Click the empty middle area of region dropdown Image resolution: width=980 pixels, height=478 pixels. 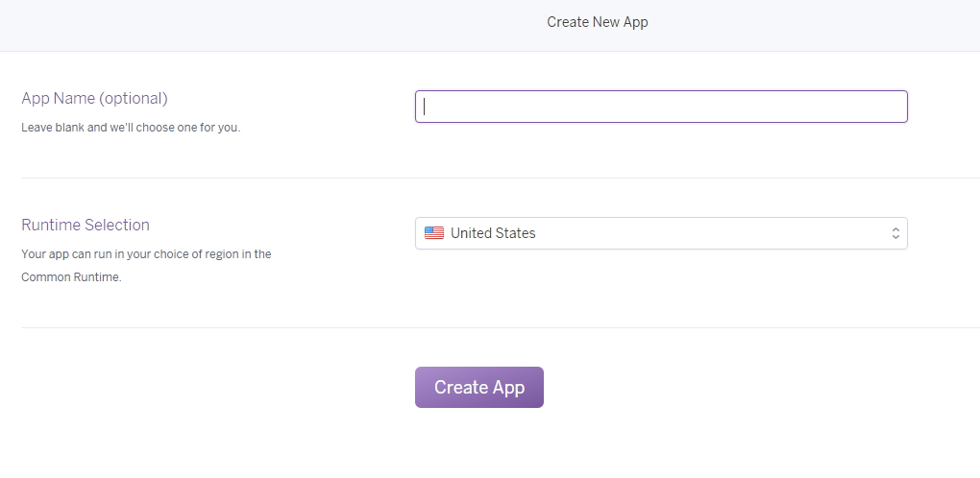click(x=713, y=233)
